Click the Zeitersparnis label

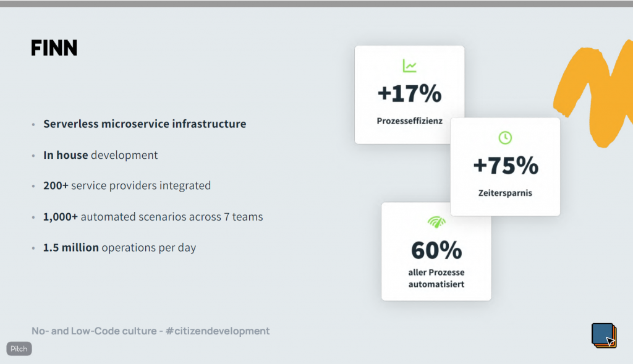(x=505, y=193)
